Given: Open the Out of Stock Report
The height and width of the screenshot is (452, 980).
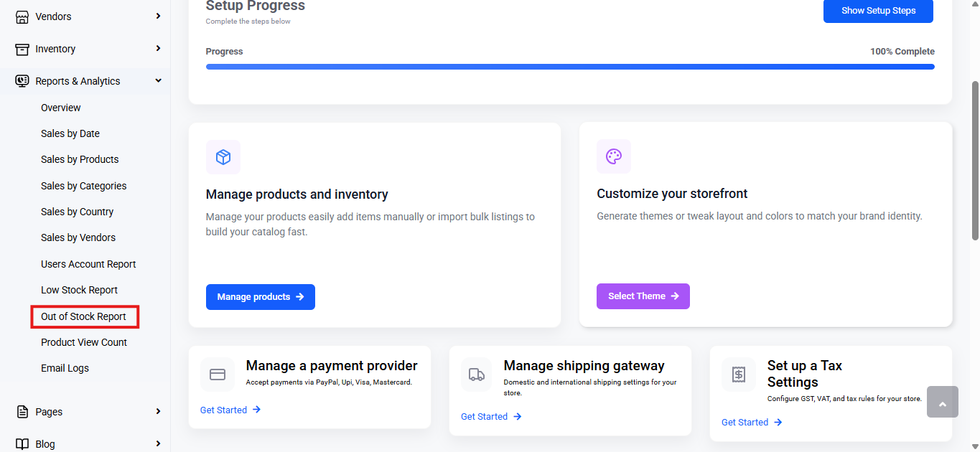Looking at the screenshot, I should (85, 316).
